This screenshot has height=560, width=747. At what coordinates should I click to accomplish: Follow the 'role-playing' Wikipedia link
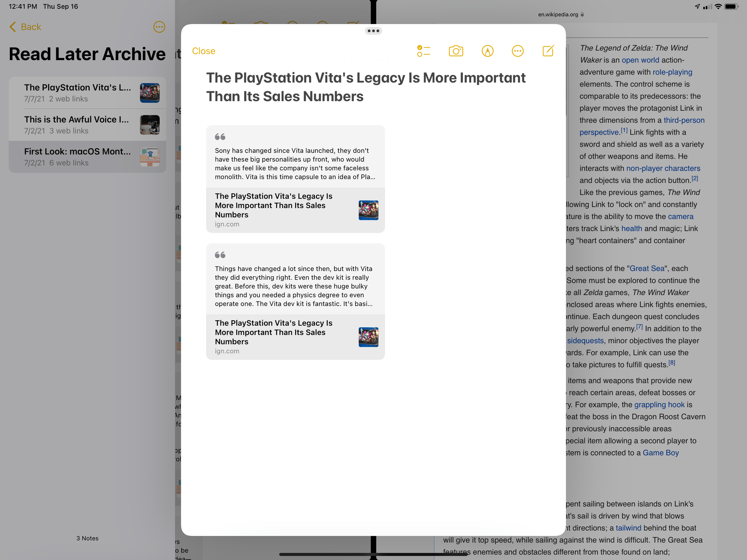[x=672, y=72]
